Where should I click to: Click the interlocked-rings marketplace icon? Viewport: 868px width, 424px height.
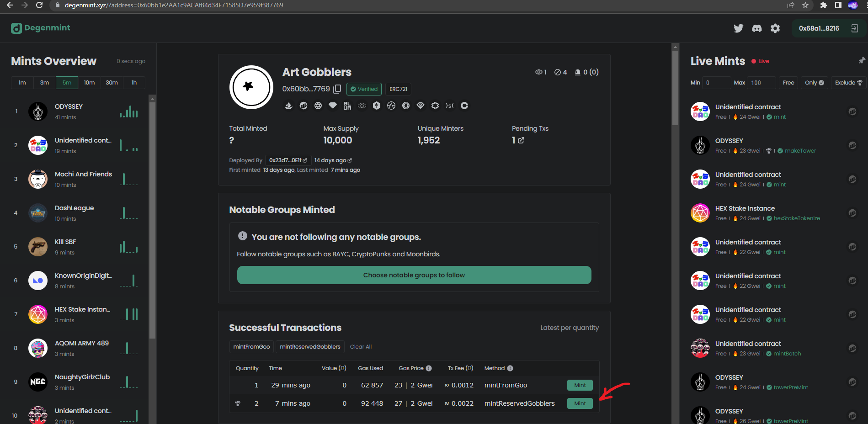(362, 106)
